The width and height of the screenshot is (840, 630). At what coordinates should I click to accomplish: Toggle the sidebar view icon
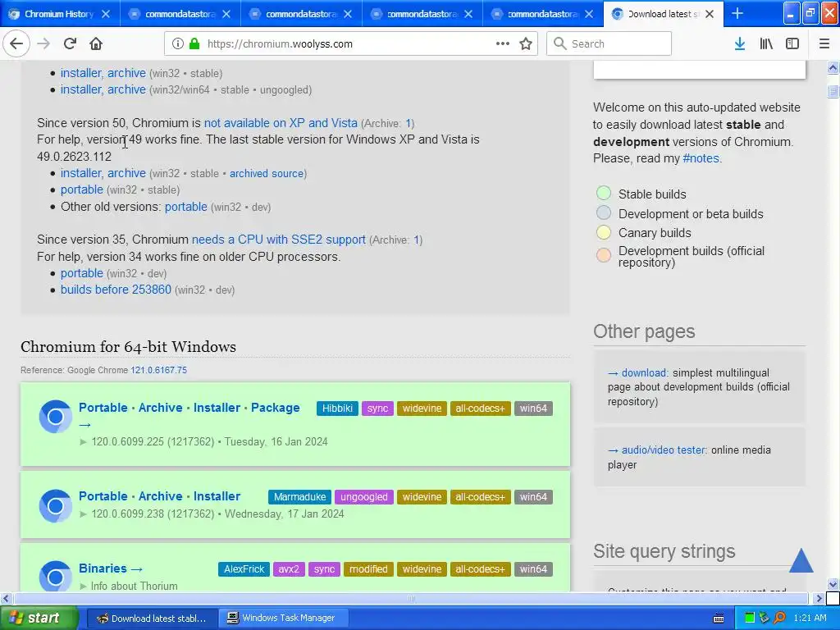point(792,44)
